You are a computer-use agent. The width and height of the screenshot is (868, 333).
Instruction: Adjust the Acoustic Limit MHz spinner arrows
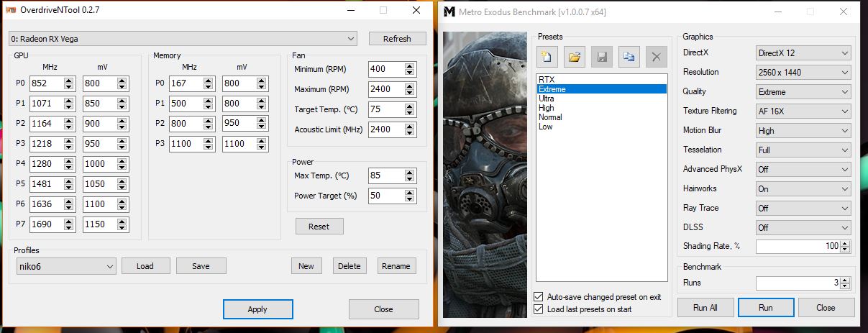point(410,130)
